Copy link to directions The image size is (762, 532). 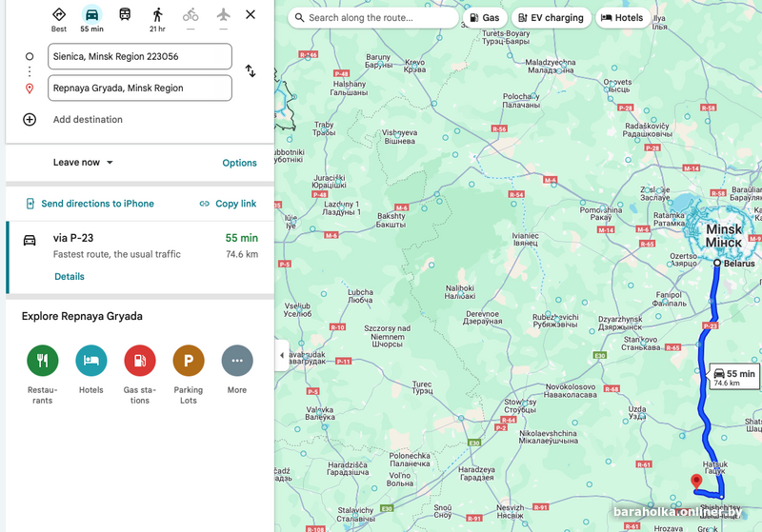tap(228, 204)
